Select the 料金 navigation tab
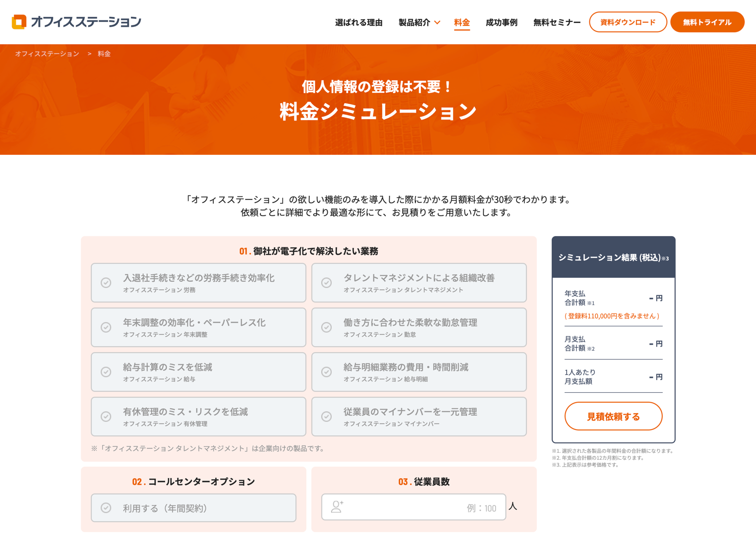Image resolution: width=756 pixels, height=559 pixels. (x=462, y=22)
